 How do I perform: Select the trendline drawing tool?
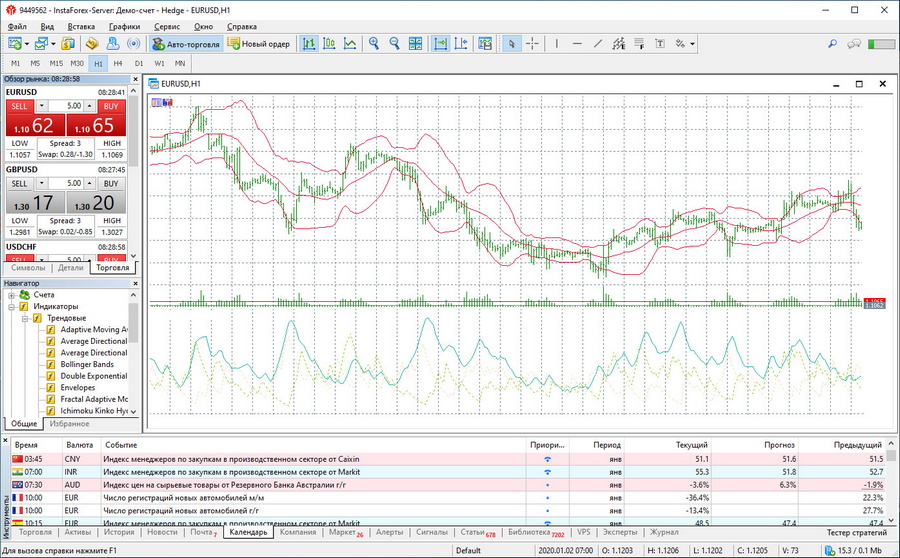[598, 44]
